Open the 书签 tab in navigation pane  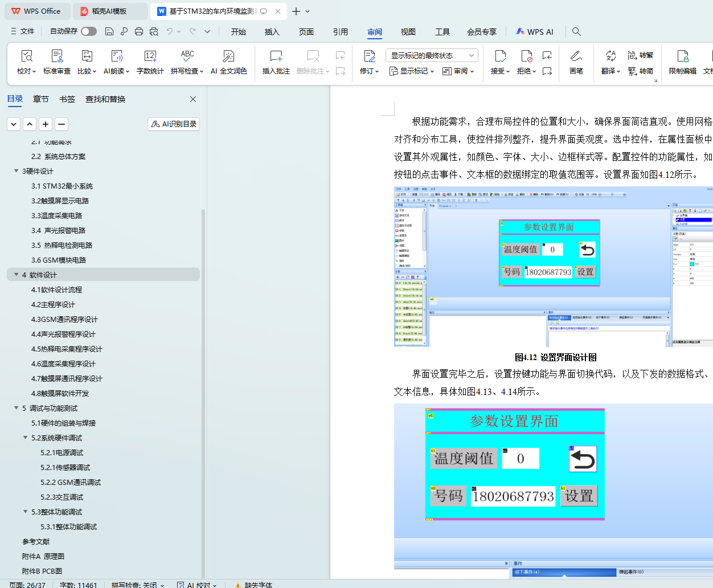(67, 99)
